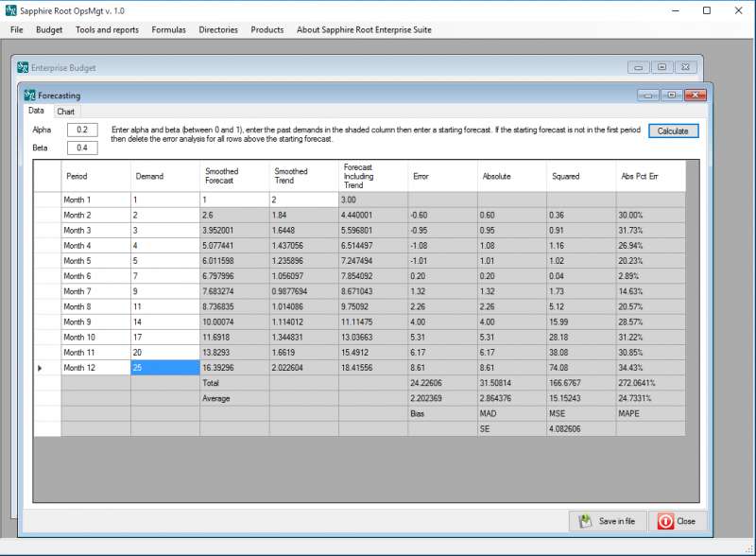Click the Abs Pct Err column header
This screenshot has height=556, width=756.
click(650, 176)
